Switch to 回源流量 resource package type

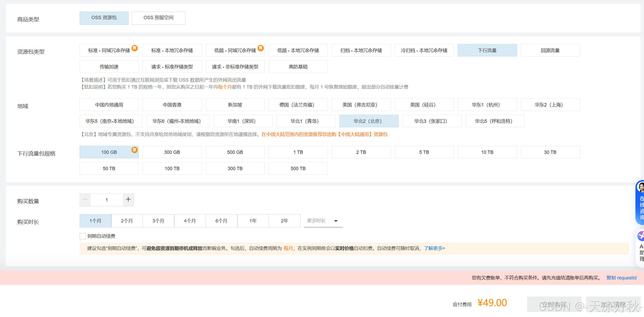click(x=550, y=51)
